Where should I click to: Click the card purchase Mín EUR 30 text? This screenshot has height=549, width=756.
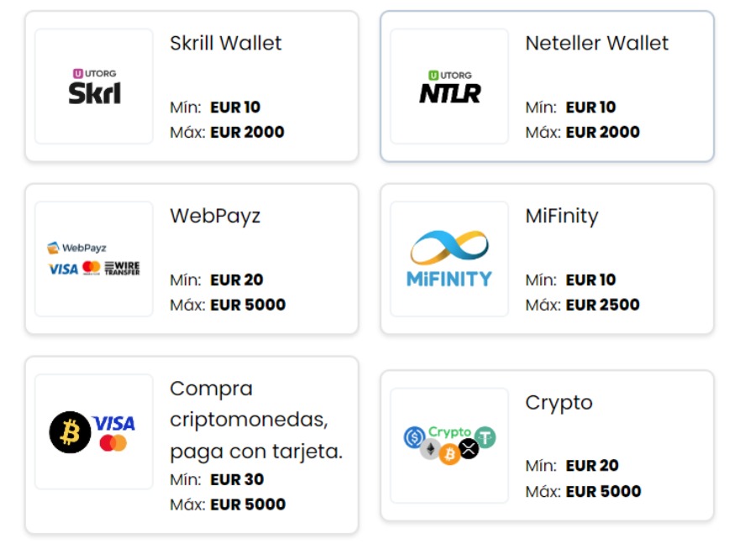click(x=217, y=480)
